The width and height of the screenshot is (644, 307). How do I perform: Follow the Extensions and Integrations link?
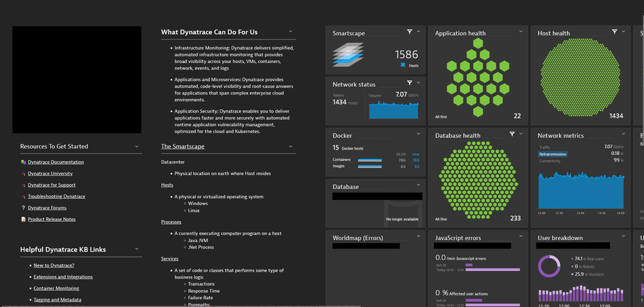pos(63,277)
